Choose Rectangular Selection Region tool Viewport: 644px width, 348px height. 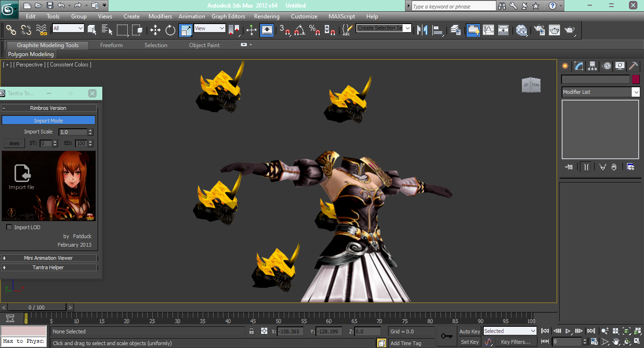(x=123, y=30)
